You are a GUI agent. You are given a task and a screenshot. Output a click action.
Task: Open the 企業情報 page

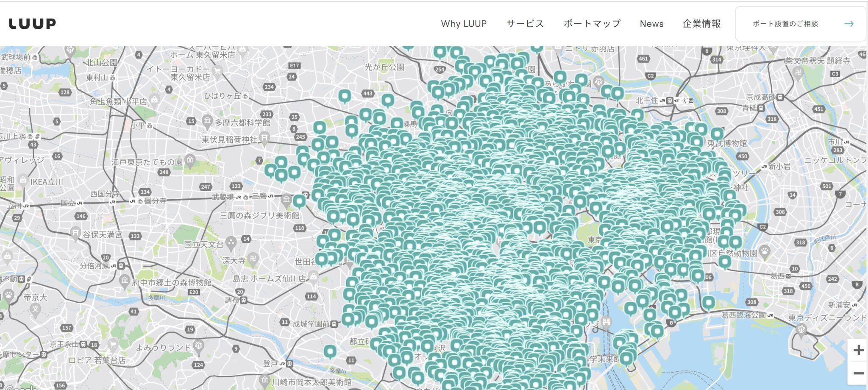702,24
